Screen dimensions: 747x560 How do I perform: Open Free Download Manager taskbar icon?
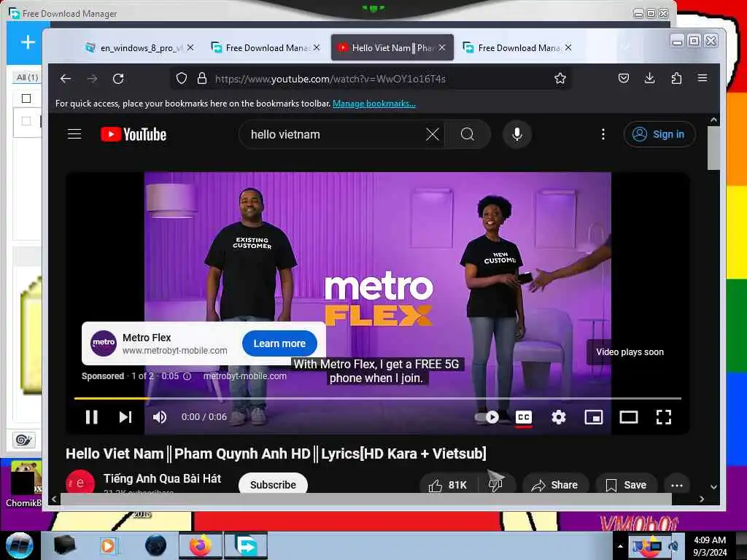tap(246, 545)
